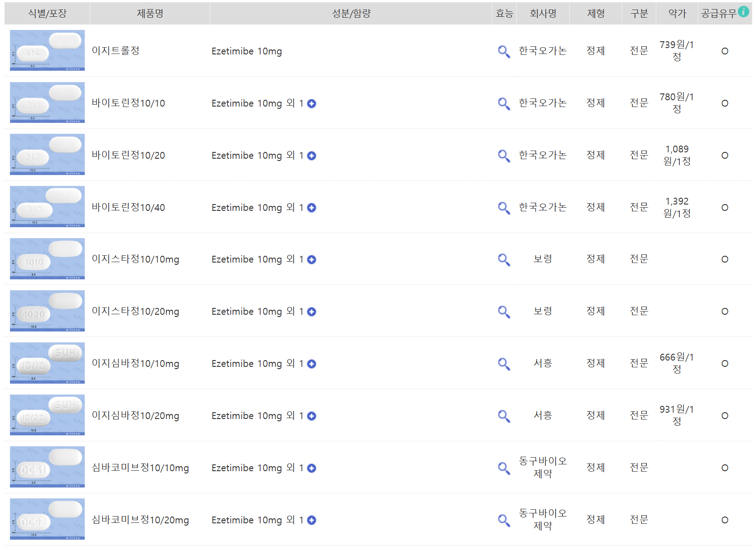Expand ingredients plus icon for 바이토린정10/40

point(311,208)
